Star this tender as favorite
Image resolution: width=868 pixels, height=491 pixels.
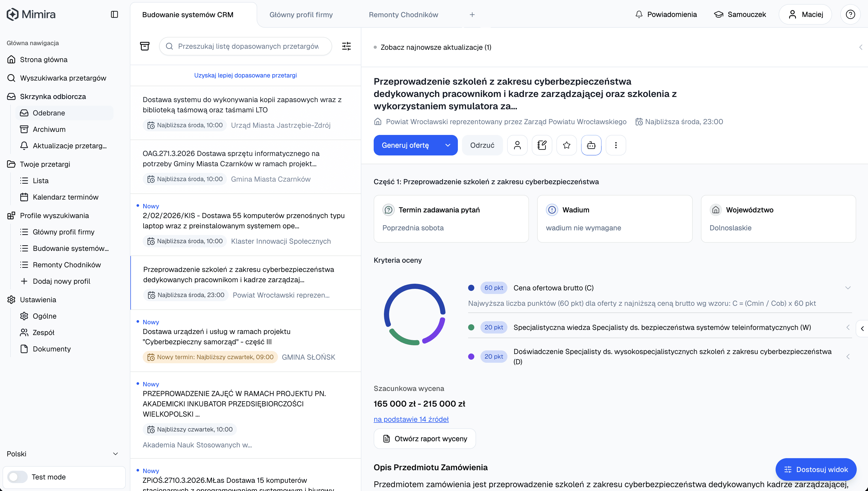566,145
